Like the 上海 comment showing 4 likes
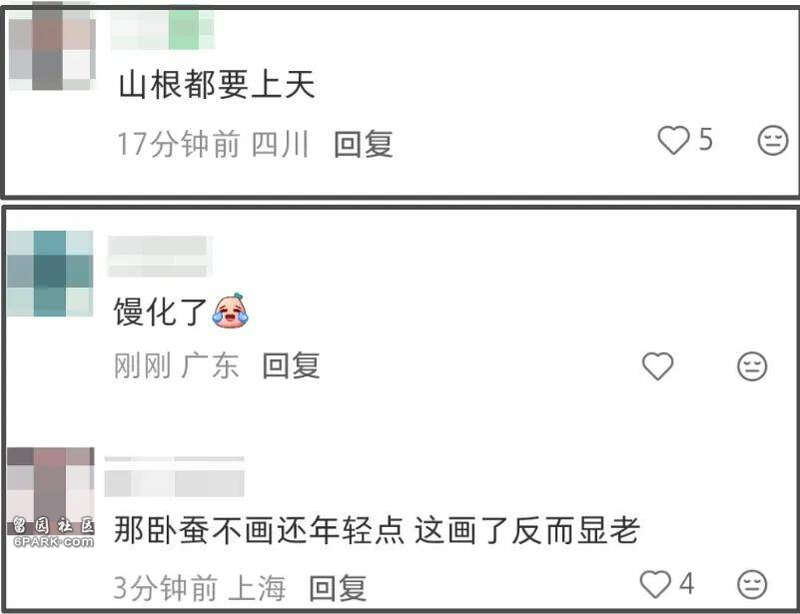800x614 pixels. 655,584
